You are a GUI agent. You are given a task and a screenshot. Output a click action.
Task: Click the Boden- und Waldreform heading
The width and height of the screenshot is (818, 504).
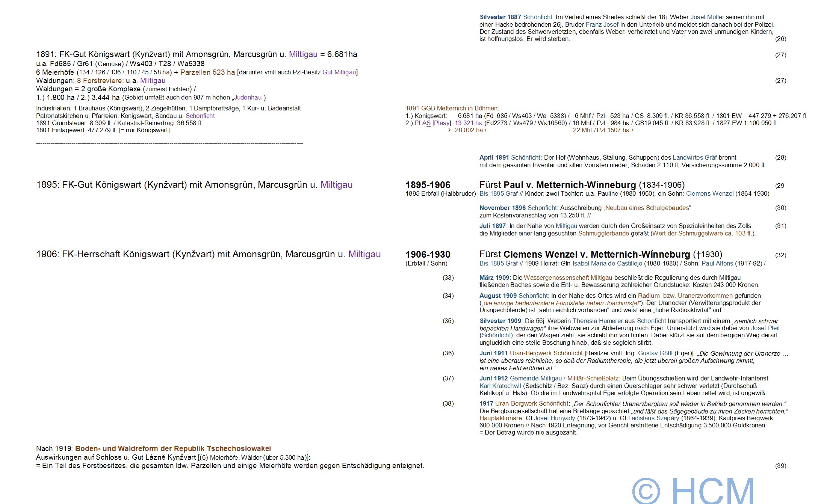coord(173,448)
